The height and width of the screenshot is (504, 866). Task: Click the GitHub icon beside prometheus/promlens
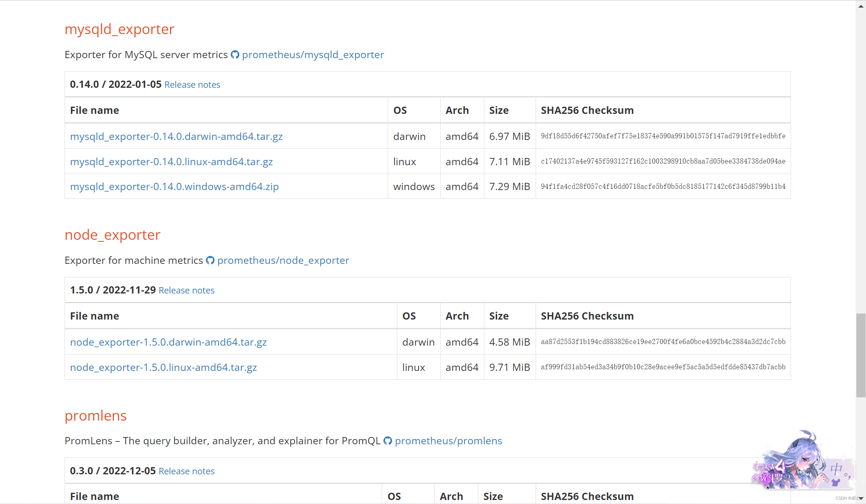click(x=388, y=441)
